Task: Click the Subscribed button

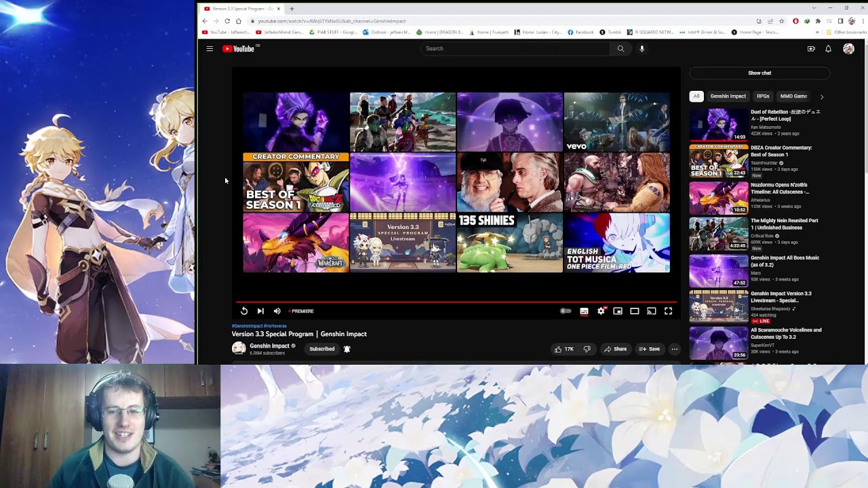Action: click(x=322, y=349)
